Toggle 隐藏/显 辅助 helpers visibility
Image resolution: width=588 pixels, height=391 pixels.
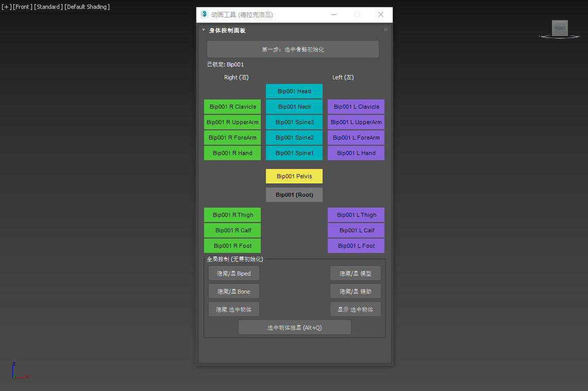[356, 292]
